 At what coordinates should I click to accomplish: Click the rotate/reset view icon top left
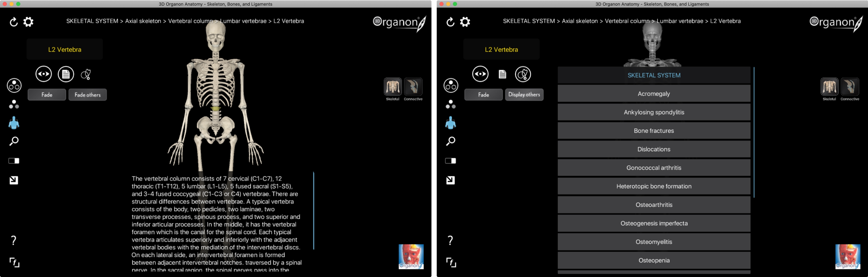pyautogui.click(x=12, y=21)
